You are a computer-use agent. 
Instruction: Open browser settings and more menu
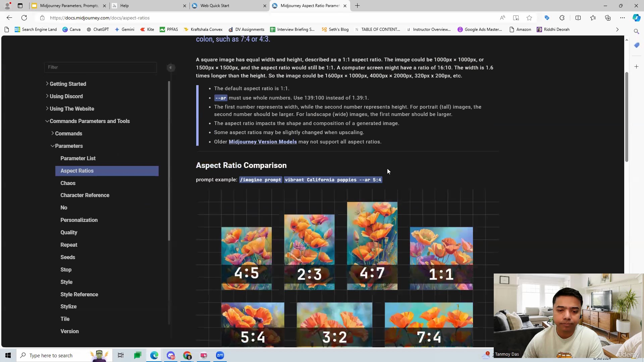pyautogui.click(x=623, y=18)
